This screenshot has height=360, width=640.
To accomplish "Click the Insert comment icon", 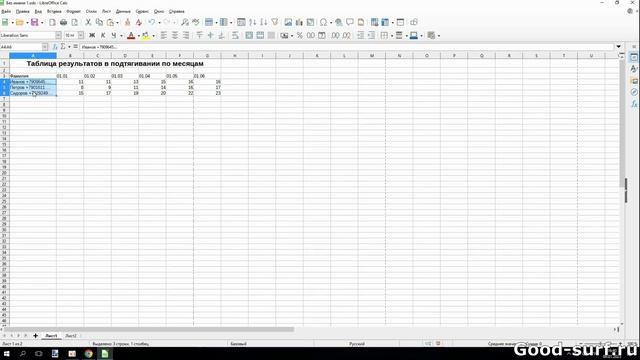I will pyautogui.click(x=350, y=22).
